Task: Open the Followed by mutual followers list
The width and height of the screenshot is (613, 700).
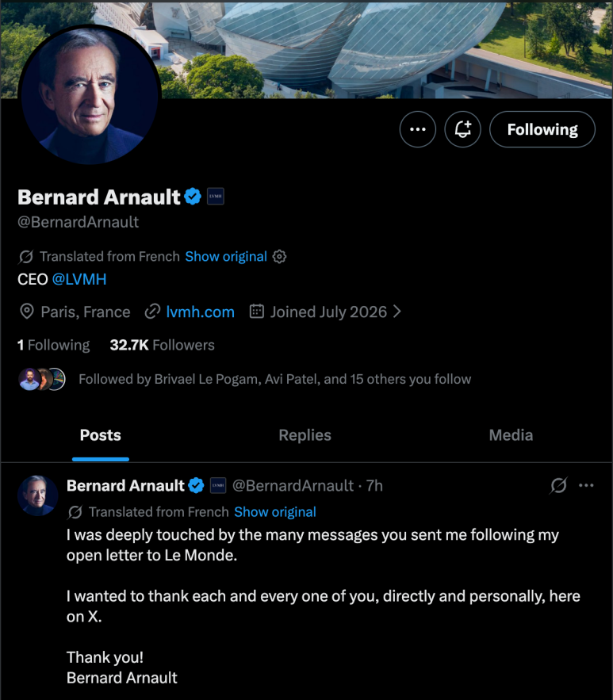Action: [274, 379]
